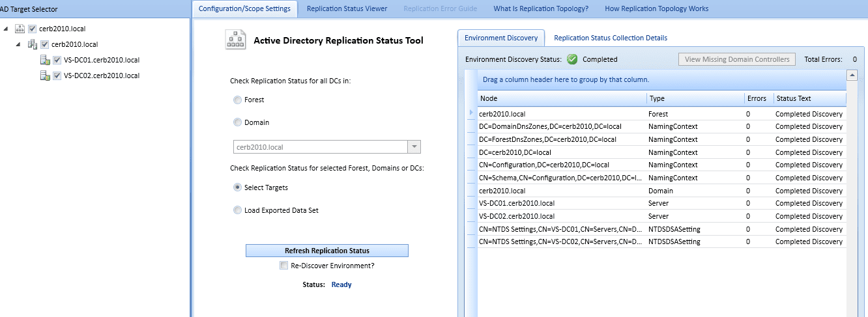Select the CN=Configuration,DC=cerb2010,DC=local row
The width and height of the screenshot is (868, 317).
661,165
